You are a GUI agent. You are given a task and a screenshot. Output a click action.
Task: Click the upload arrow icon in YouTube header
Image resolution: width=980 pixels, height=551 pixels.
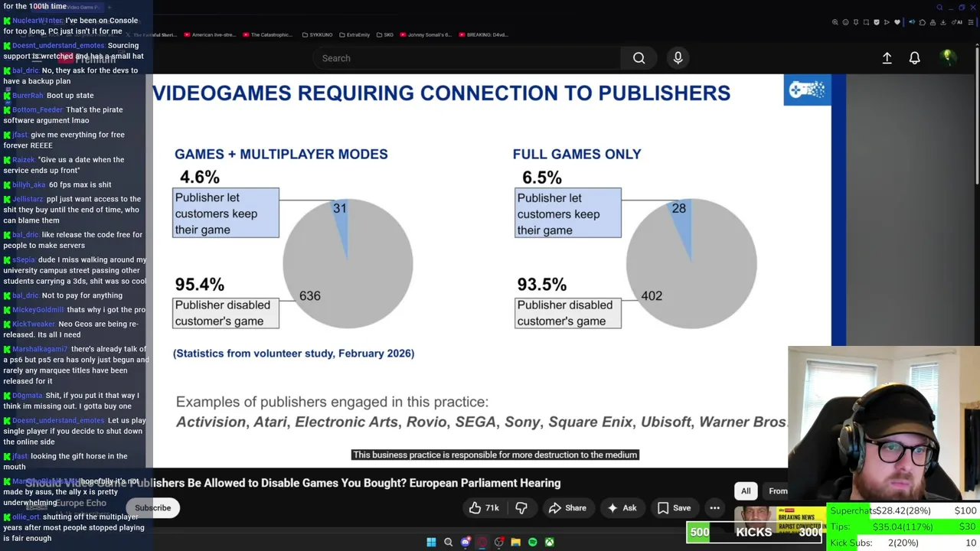click(x=887, y=58)
